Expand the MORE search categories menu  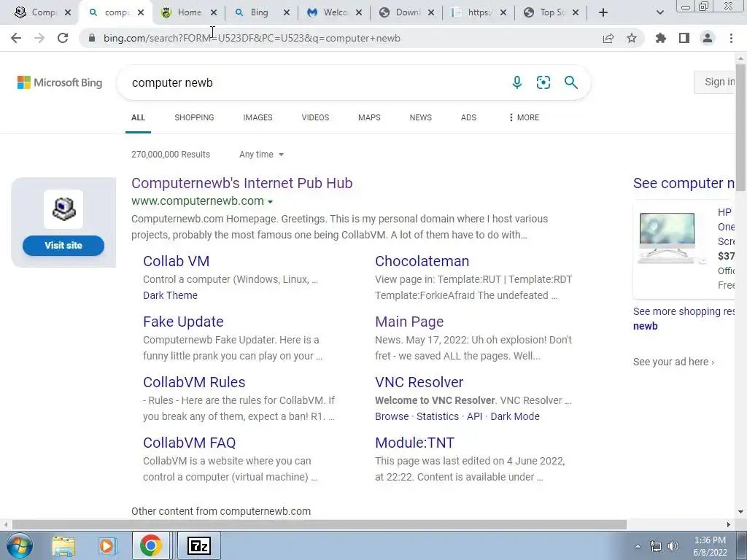pyautogui.click(x=524, y=117)
